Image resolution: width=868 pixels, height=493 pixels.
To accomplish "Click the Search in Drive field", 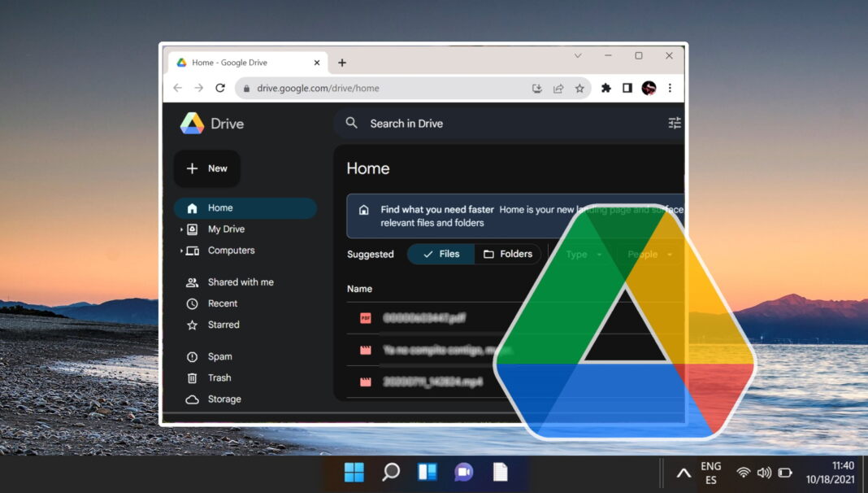I will (x=509, y=124).
